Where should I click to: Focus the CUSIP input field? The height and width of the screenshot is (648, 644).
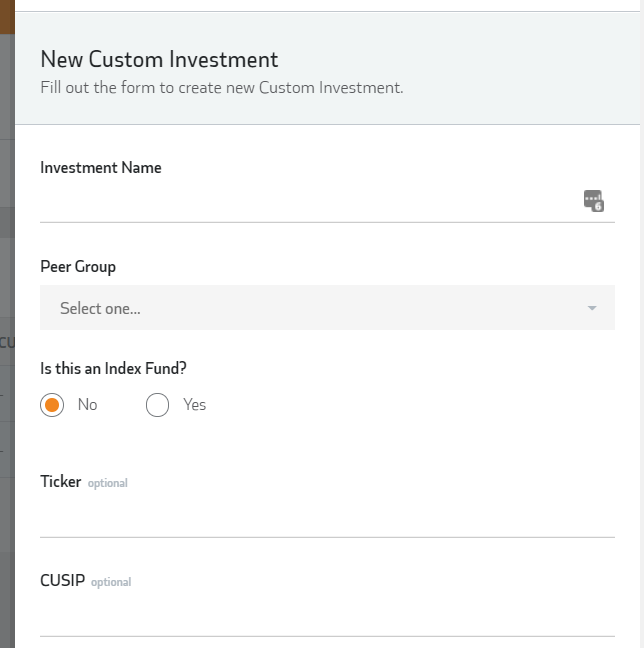[x=327, y=617]
